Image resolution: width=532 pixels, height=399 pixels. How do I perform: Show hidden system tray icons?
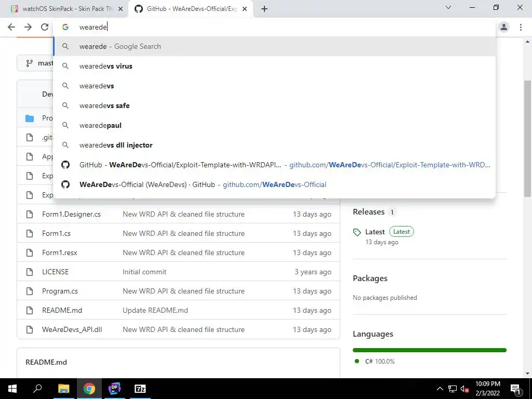pyautogui.click(x=440, y=389)
